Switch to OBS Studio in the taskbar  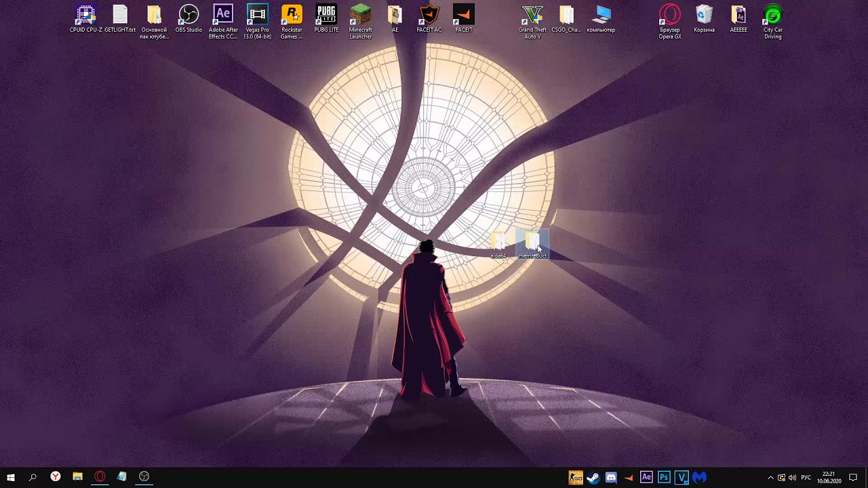tap(144, 477)
